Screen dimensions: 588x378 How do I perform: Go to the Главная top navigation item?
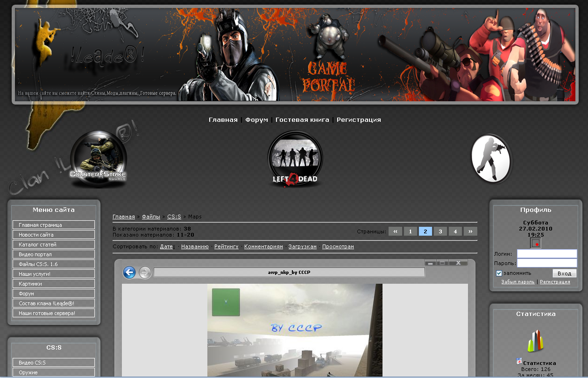pos(223,120)
